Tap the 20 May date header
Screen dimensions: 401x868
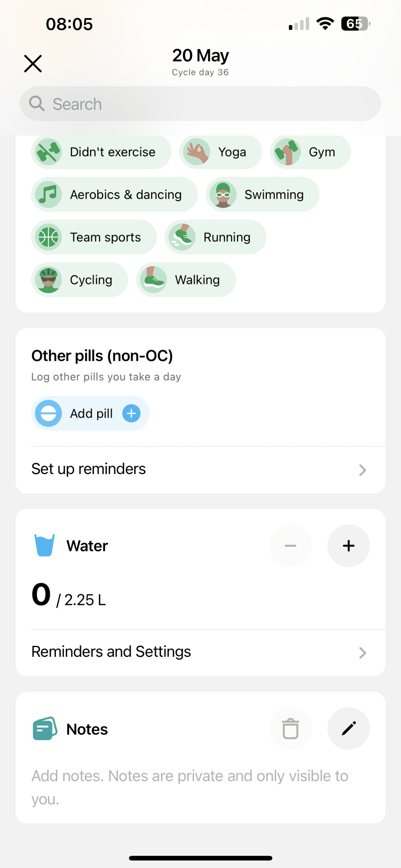coord(200,56)
